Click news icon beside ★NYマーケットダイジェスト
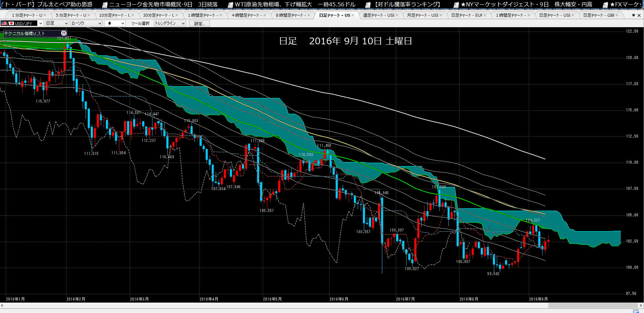Image resolution: width=644 pixels, height=313 pixels. click(x=456, y=5)
